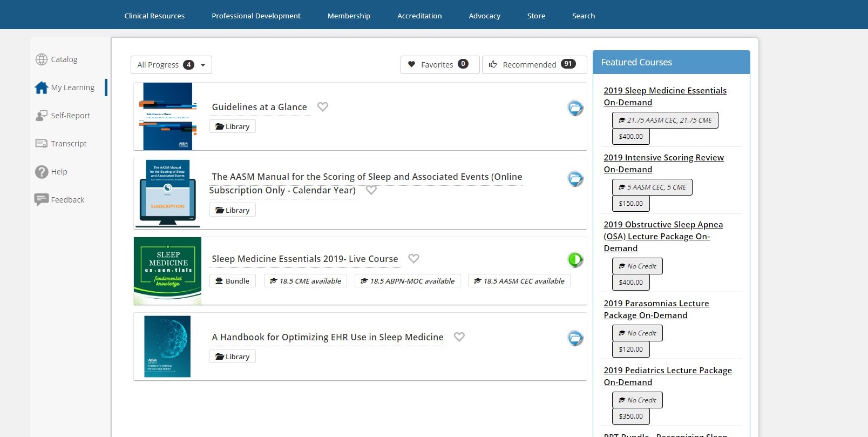Image resolution: width=868 pixels, height=437 pixels.
Task: Click Guidelines at a Glance cover thumbnail
Action: pos(168,116)
